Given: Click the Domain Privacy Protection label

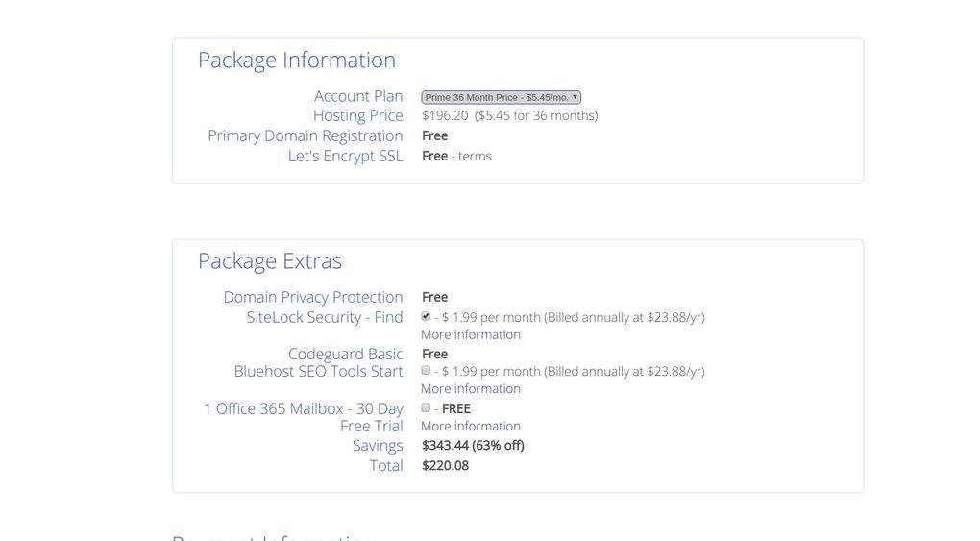Looking at the screenshot, I should pos(313,297).
